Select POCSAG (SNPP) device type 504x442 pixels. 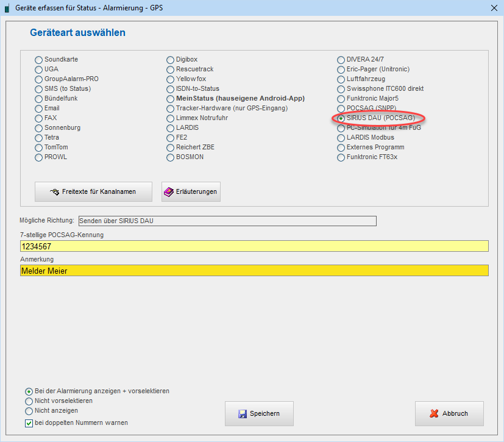pyautogui.click(x=341, y=109)
